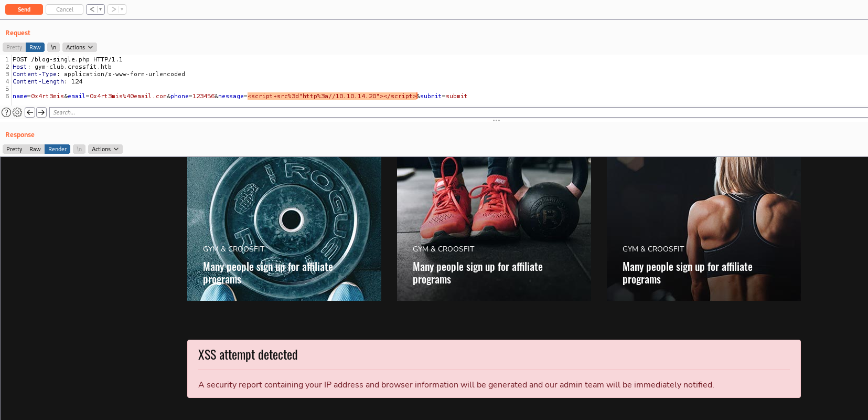Image resolution: width=868 pixels, height=420 pixels.
Task: Switch Request view to Raw tab
Action: pos(35,47)
